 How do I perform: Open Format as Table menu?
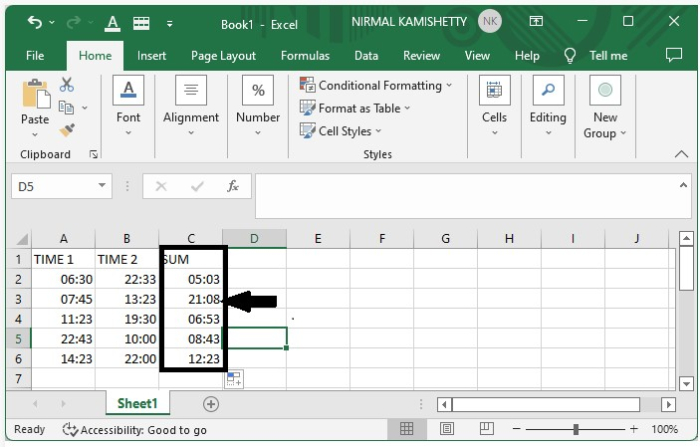click(355, 108)
